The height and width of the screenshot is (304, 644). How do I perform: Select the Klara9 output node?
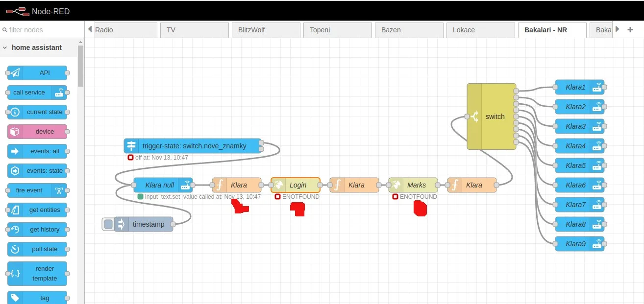(x=579, y=244)
